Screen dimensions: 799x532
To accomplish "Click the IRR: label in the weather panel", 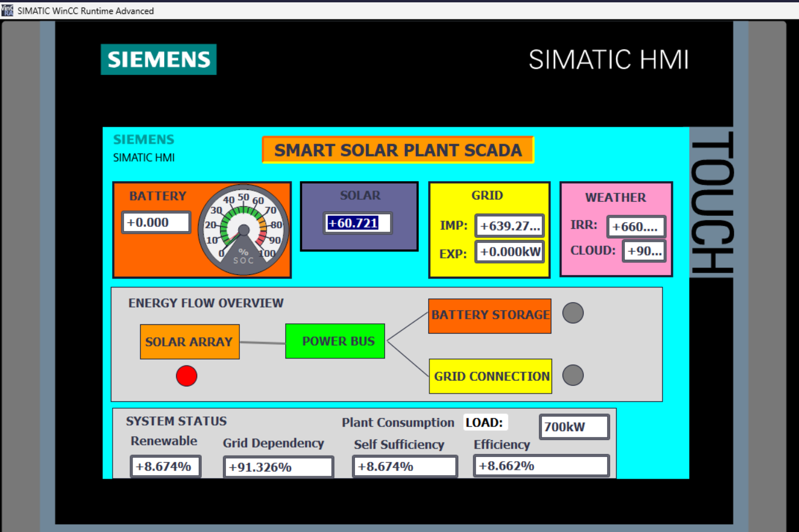I will (x=584, y=225).
